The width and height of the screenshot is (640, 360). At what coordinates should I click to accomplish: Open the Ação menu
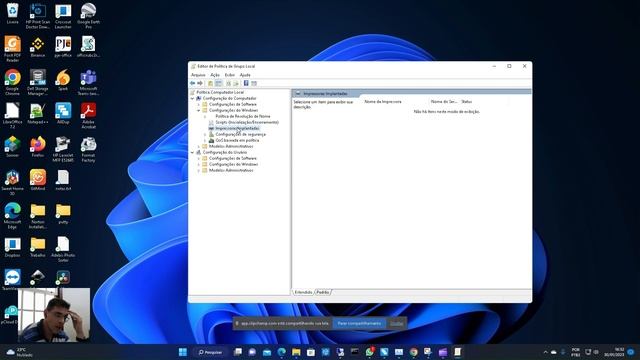pyautogui.click(x=215, y=75)
